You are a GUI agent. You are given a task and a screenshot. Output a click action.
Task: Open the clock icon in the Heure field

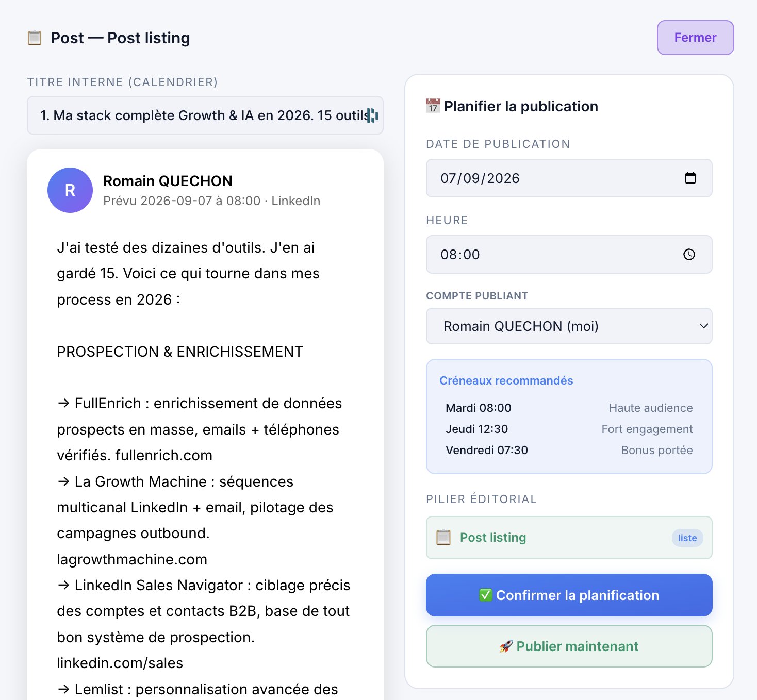point(689,254)
